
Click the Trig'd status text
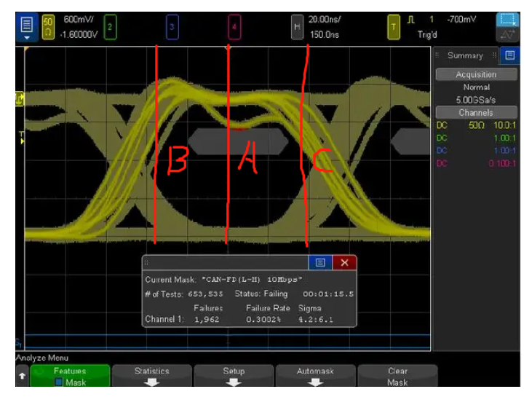point(427,35)
